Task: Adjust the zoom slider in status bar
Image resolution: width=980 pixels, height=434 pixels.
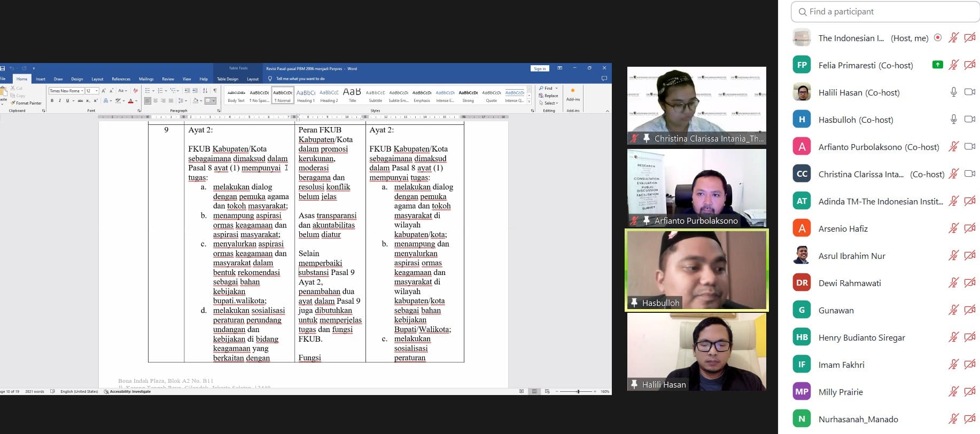Action: point(578,391)
